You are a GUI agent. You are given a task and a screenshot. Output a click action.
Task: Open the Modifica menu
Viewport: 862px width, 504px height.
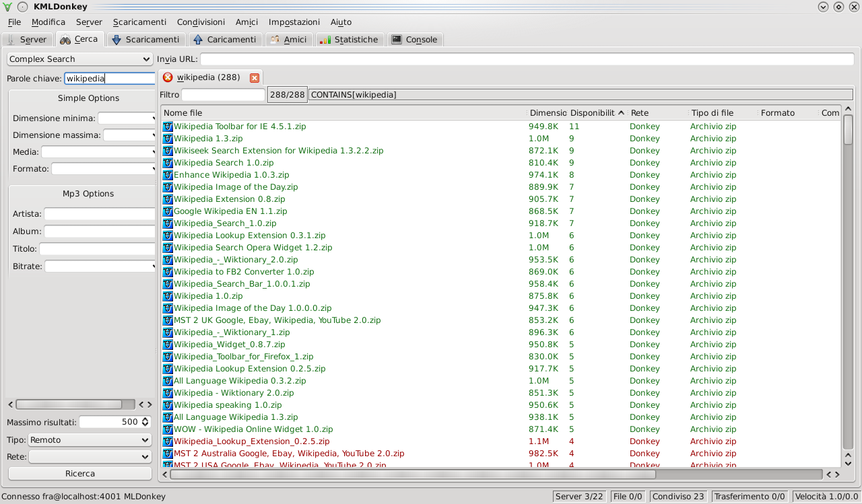point(48,22)
